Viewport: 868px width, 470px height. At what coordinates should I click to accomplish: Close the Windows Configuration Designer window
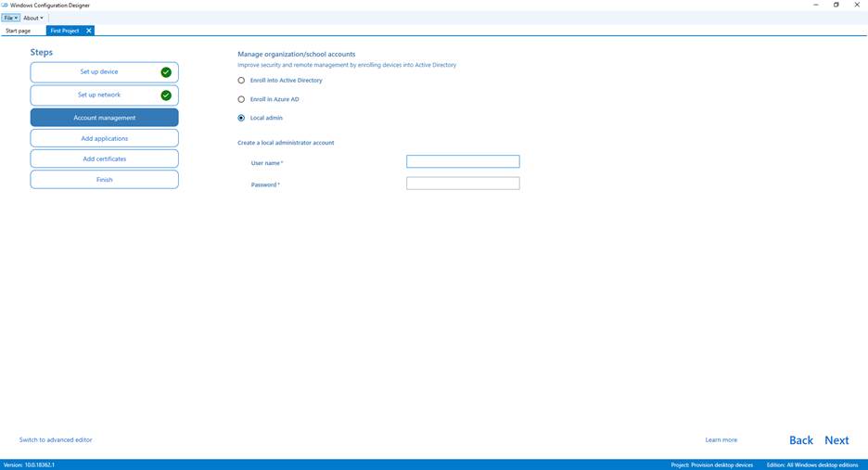click(857, 5)
